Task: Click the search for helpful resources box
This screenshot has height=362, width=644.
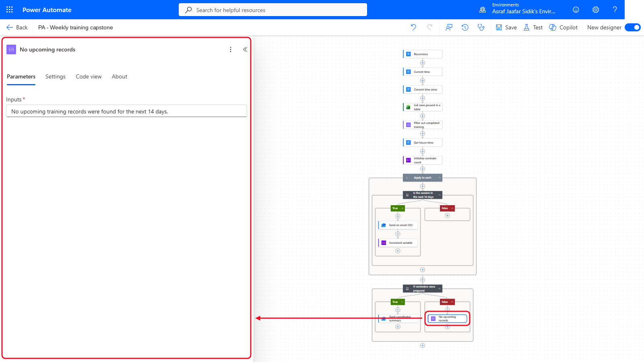Action: click(273, 10)
